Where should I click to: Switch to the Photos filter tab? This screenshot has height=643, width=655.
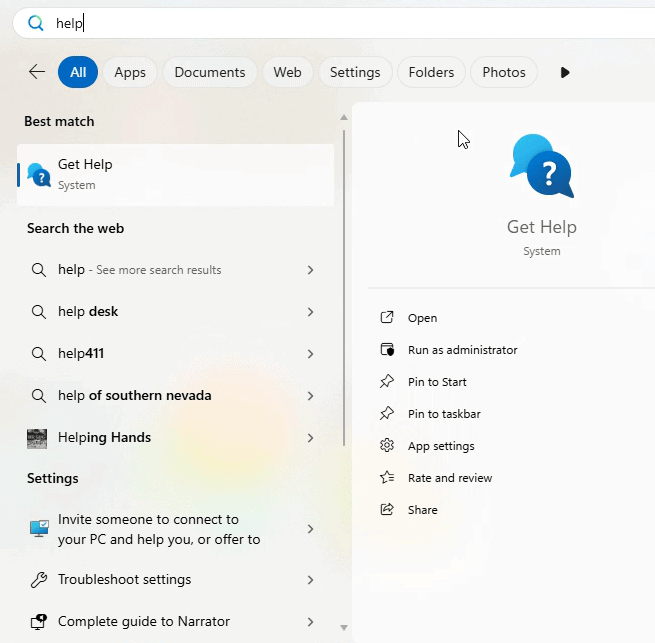[504, 72]
